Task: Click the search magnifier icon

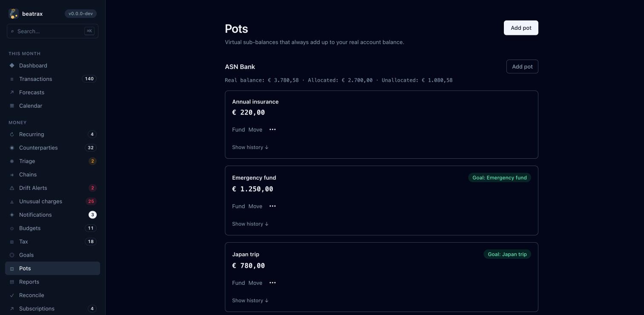Action: 12,31
